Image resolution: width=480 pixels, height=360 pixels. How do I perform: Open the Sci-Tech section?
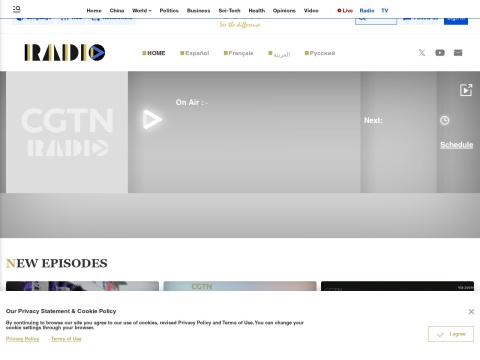pyautogui.click(x=229, y=11)
